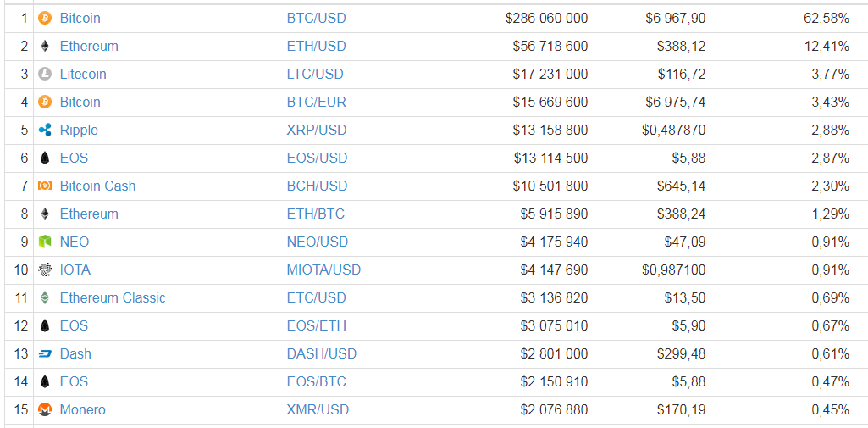This screenshot has width=868, height=428.
Task: Follow the Ethereum Classic name link
Action: pyautogui.click(x=113, y=298)
